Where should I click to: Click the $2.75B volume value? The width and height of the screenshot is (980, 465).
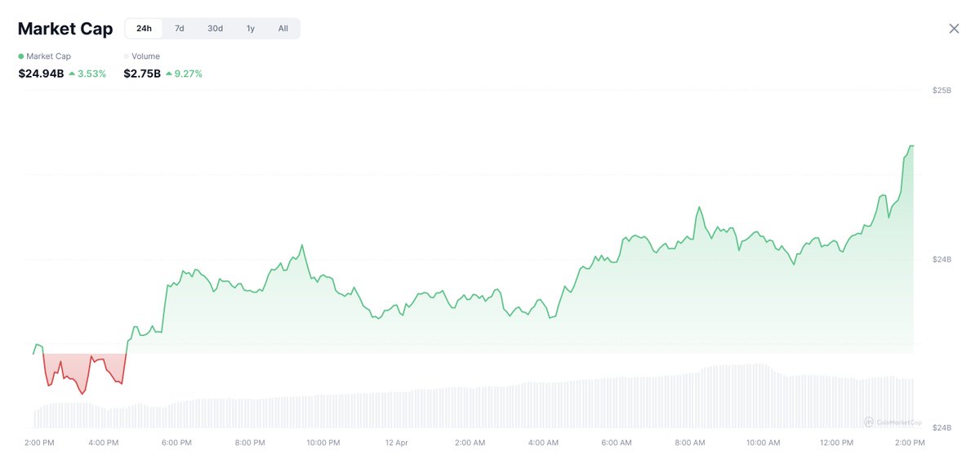[x=142, y=74]
